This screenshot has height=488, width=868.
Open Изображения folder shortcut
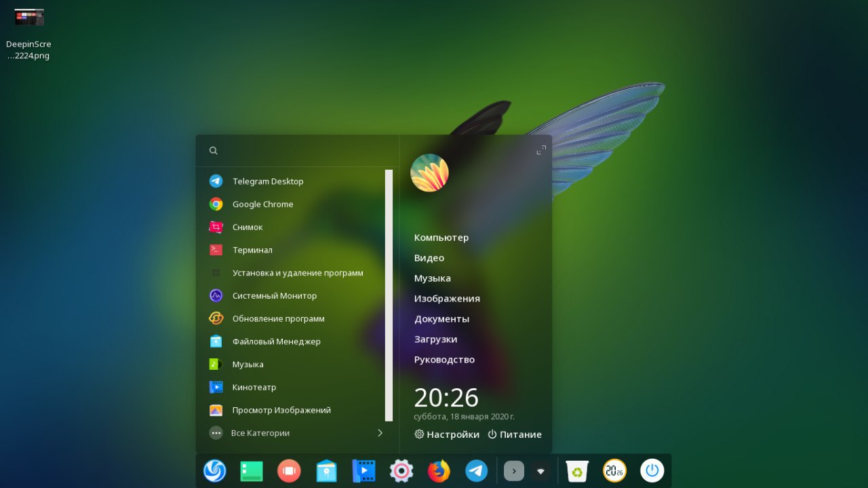point(447,299)
